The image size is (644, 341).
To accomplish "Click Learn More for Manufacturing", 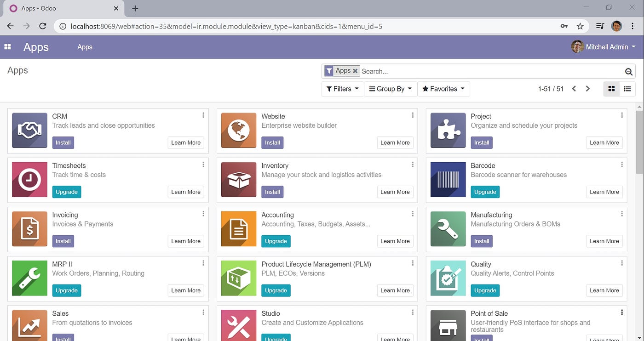I will [x=604, y=241].
